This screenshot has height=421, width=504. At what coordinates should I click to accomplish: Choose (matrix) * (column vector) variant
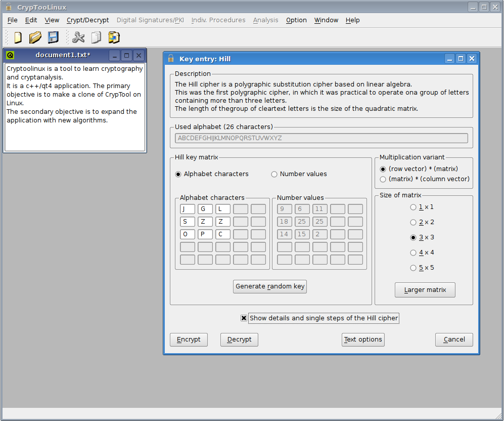coord(425,179)
